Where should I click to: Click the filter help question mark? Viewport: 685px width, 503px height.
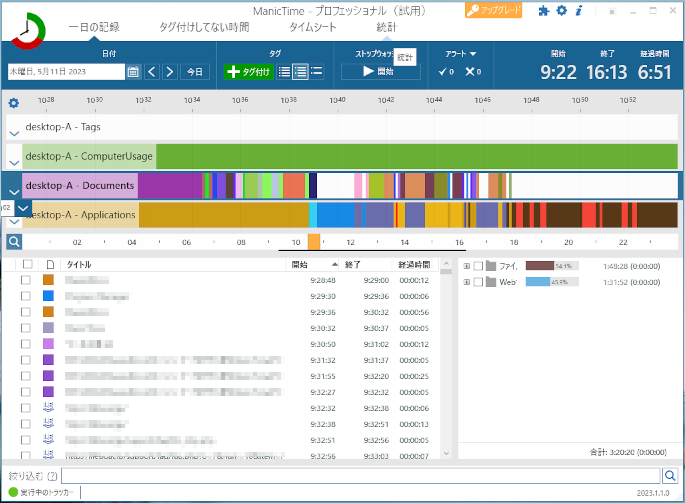52,476
